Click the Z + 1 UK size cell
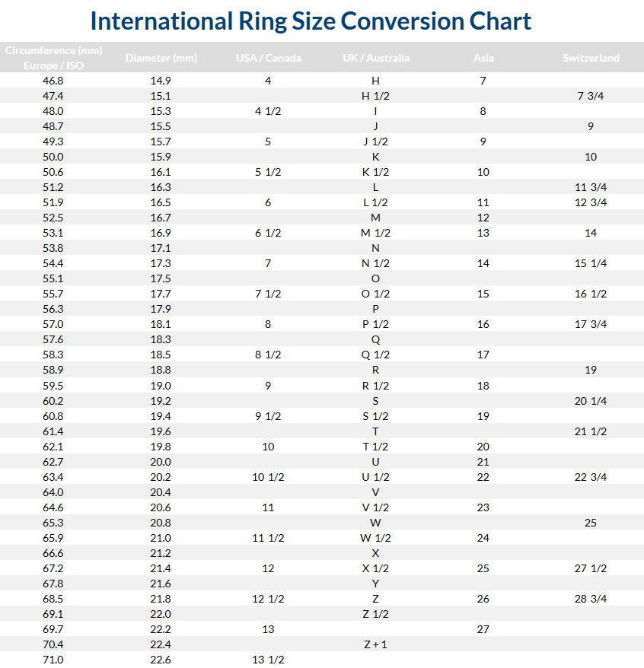The width and height of the screenshot is (644, 668). pyautogui.click(x=375, y=644)
